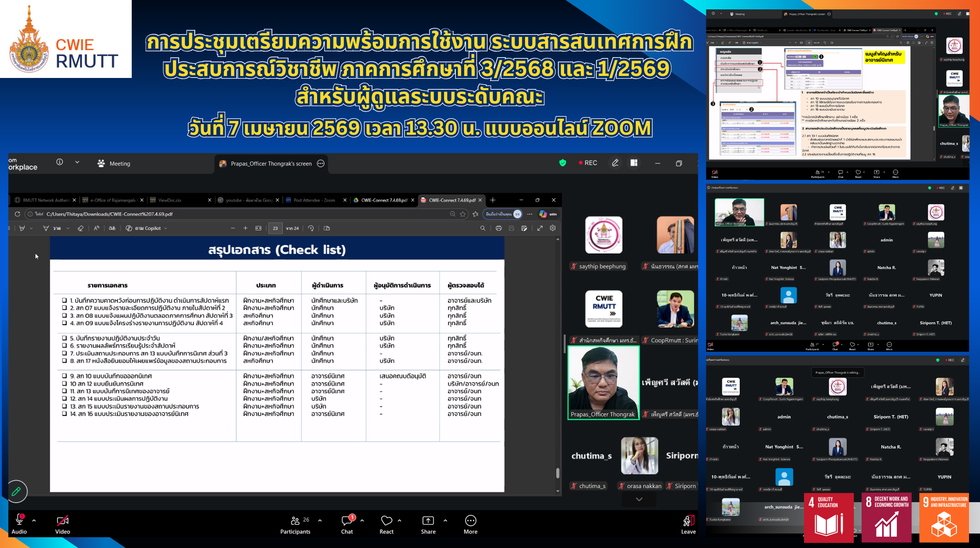Switch to the Post Attendee - Zoom tab

coord(314,200)
